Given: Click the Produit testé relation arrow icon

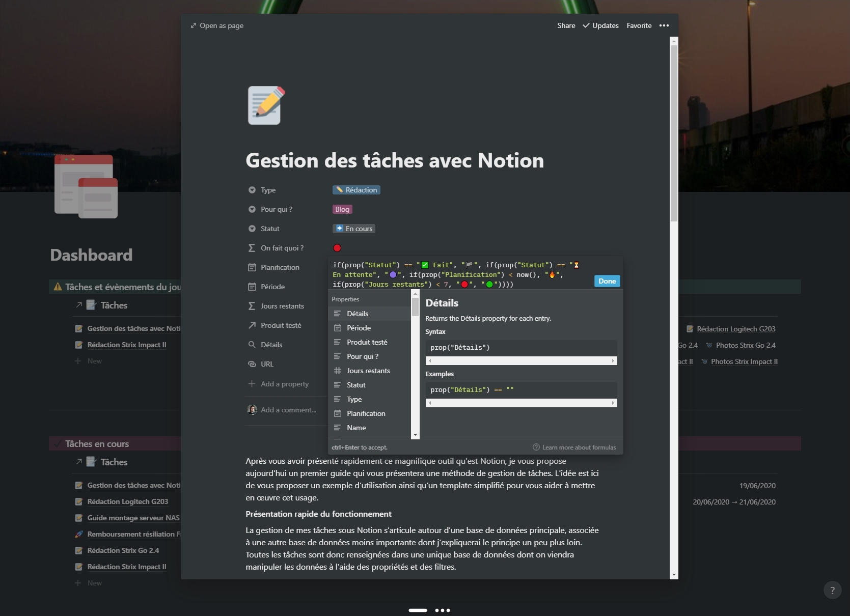Looking at the screenshot, I should (x=252, y=325).
